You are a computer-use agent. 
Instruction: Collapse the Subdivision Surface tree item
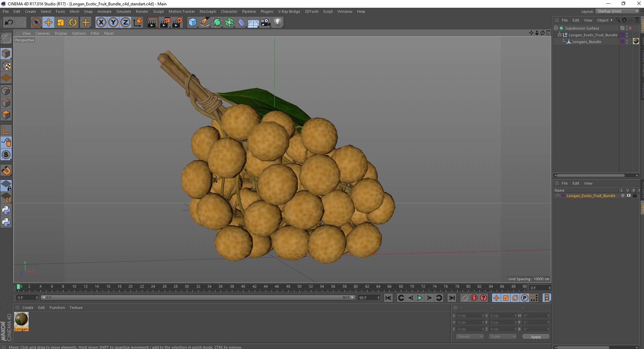click(x=556, y=28)
